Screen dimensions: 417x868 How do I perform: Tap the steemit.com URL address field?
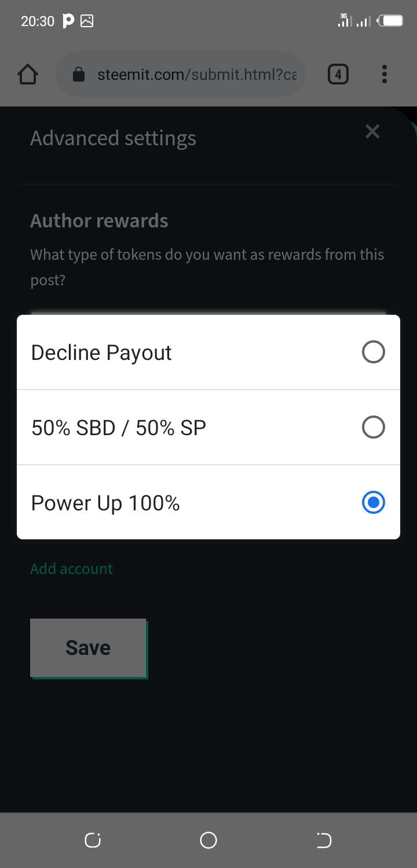(181, 74)
